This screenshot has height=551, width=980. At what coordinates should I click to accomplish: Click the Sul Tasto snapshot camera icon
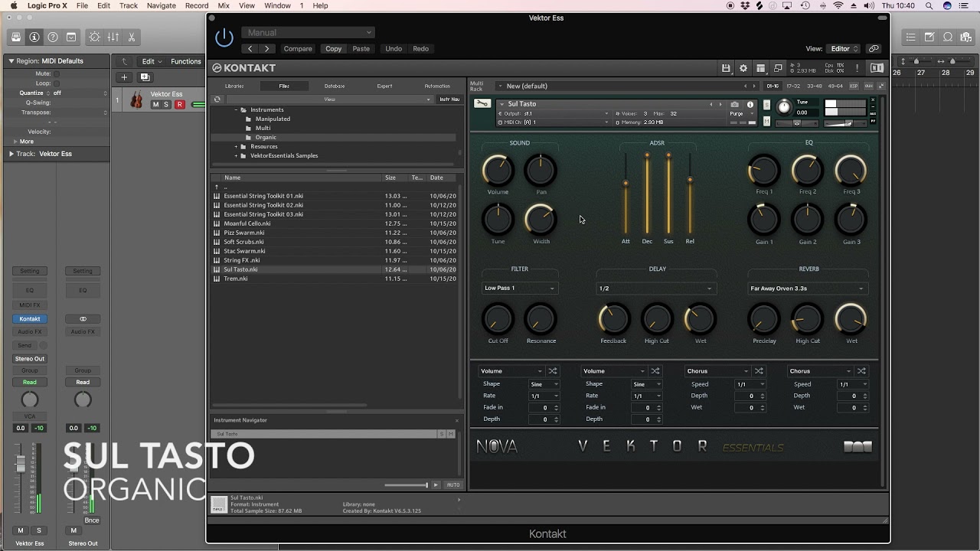click(735, 104)
